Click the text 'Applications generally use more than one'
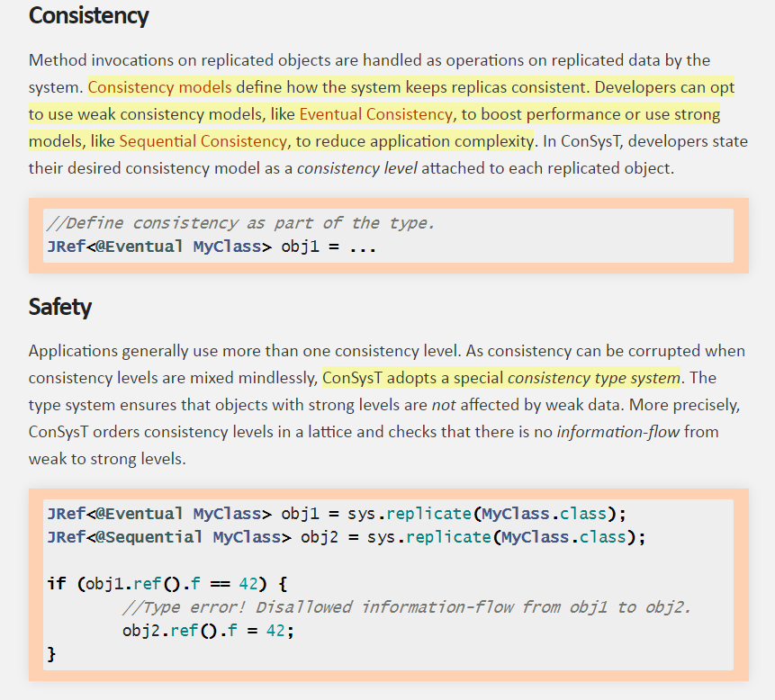The image size is (775, 700). coord(179,351)
